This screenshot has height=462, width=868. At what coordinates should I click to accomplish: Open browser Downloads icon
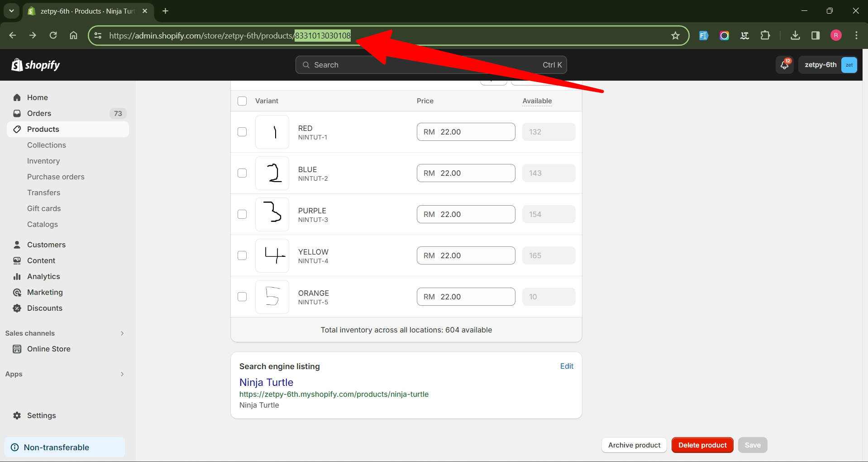[795, 35]
